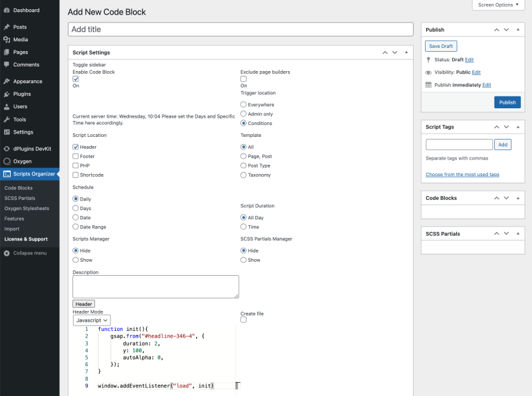
Task: Uncheck the Enable Code Block checkbox
Action: coord(76,78)
